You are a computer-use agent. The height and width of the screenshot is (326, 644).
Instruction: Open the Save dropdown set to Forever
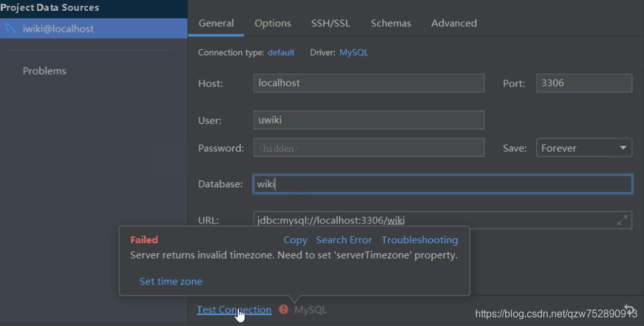point(584,148)
